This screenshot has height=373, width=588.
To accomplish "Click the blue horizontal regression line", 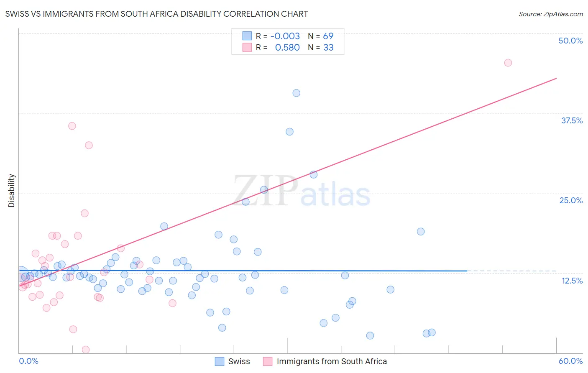I will pyautogui.click(x=243, y=271).
